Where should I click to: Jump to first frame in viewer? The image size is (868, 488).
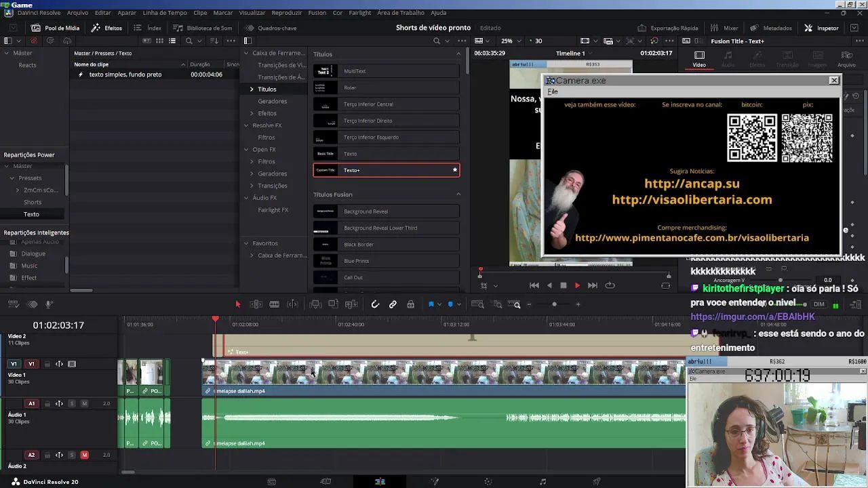point(534,285)
